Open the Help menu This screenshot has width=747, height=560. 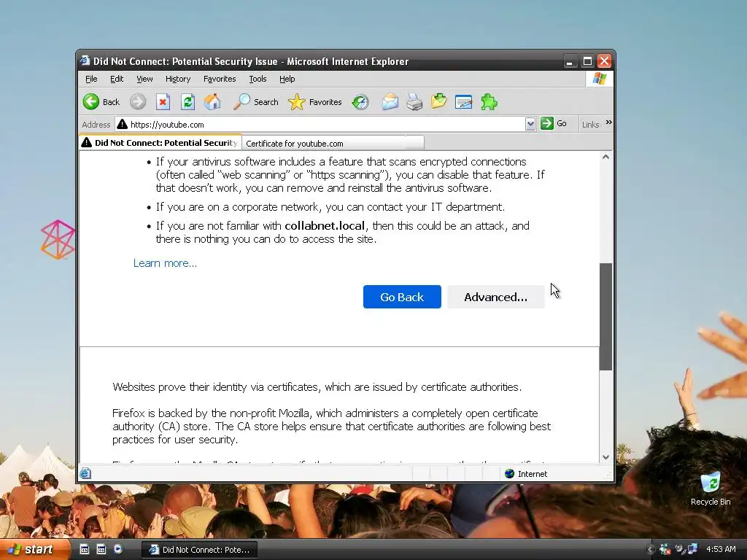click(x=287, y=79)
